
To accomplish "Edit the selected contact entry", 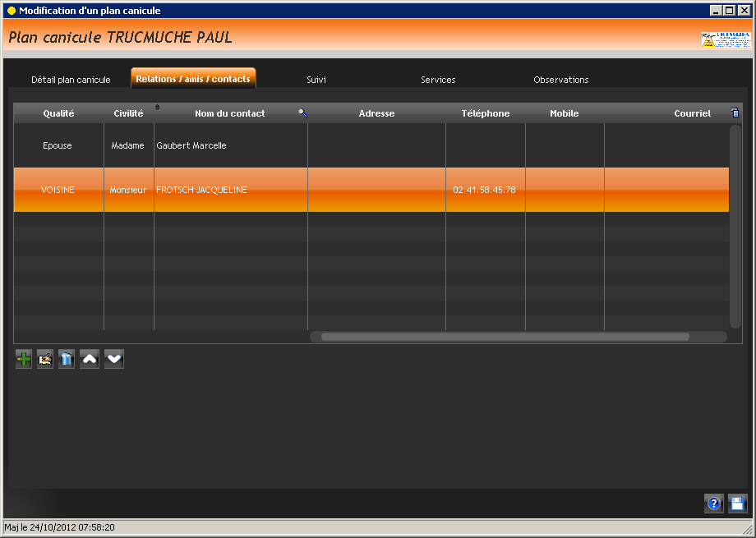I will pyautogui.click(x=45, y=359).
